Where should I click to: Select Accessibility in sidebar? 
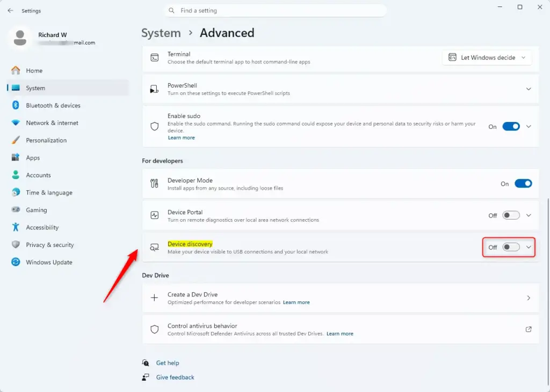68,227
